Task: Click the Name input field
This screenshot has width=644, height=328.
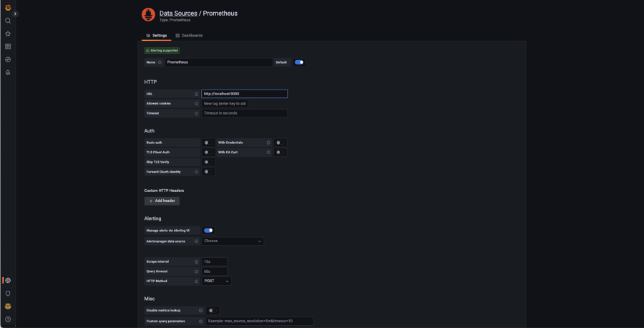Action: click(219, 62)
